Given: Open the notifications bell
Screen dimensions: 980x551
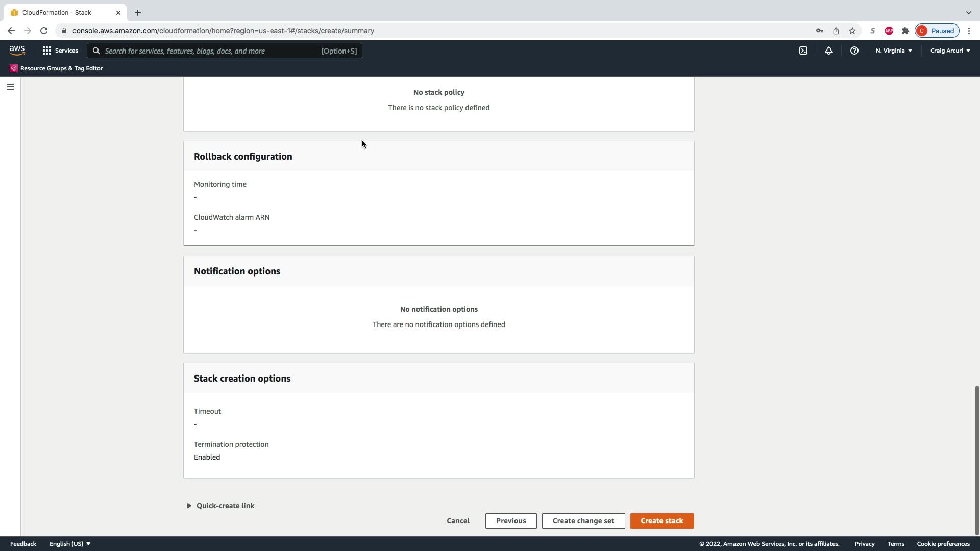Looking at the screenshot, I should click(x=829, y=51).
